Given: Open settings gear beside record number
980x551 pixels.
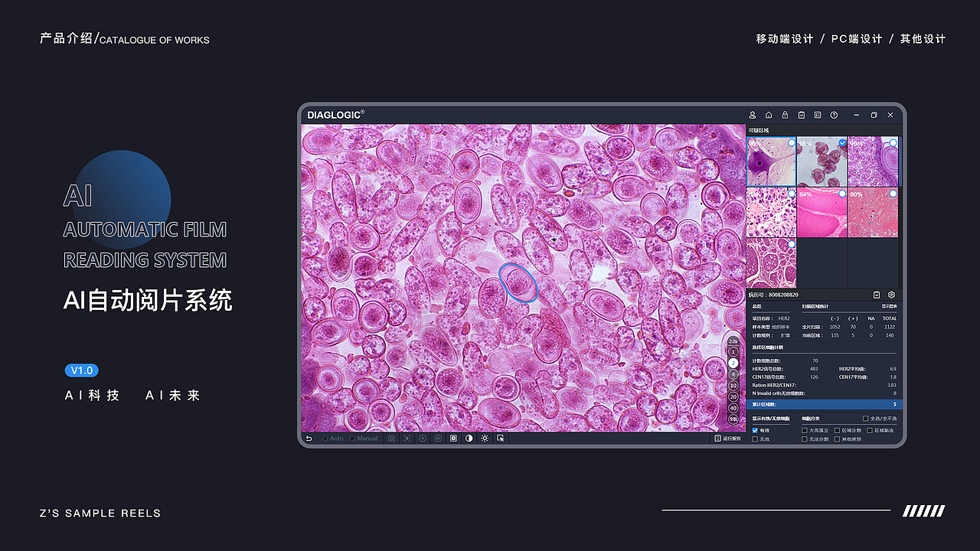Looking at the screenshot, I should tap(891, 295).
